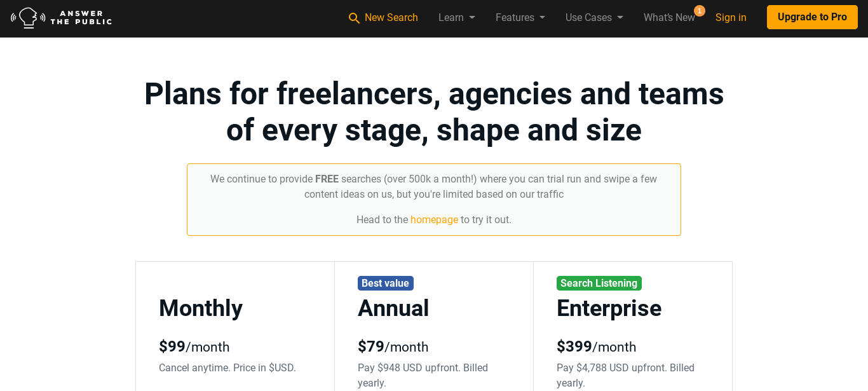Select the Monthly plan heading

[201, 308]
